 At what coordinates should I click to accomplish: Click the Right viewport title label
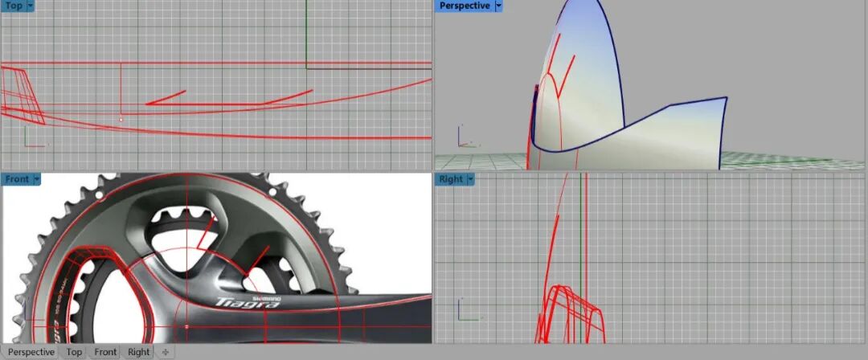(451, 179)
